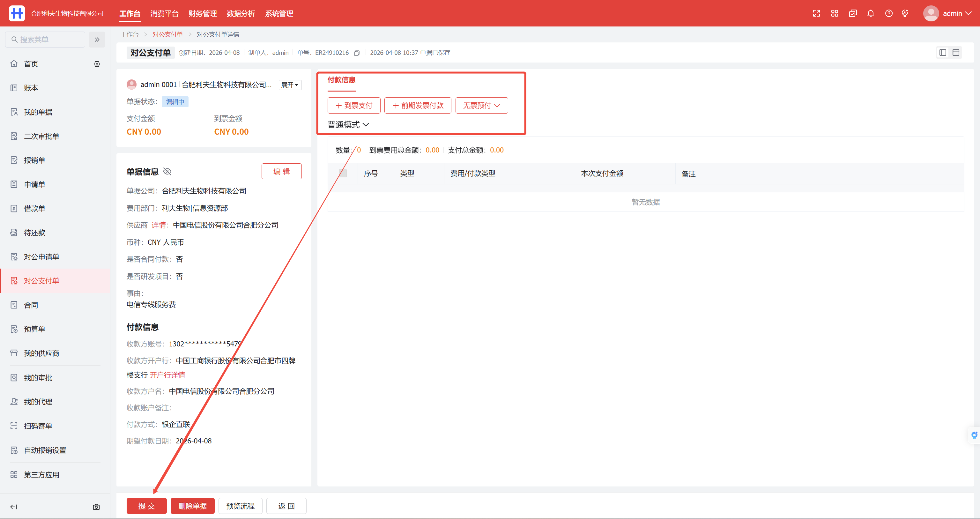This screenshot has width=980, height=519.
Task: Switch to the side-by-side layout icon
Action: [943, 53]
